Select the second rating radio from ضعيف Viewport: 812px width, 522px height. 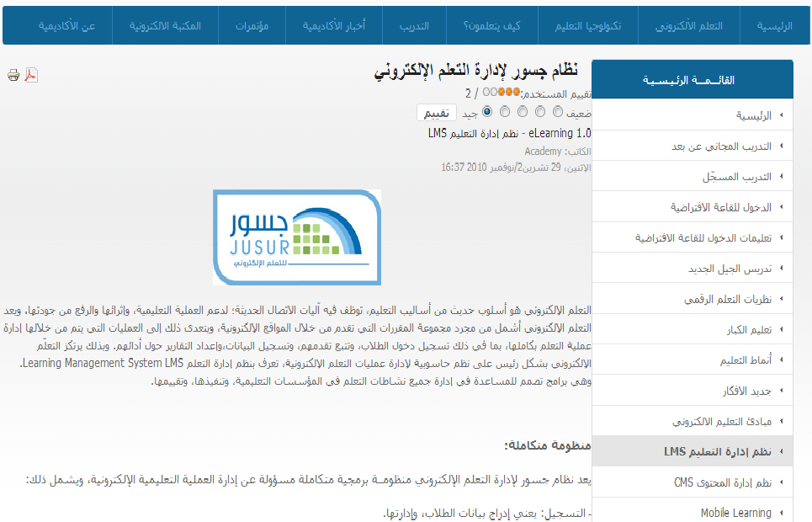click(x=540, y=112)
